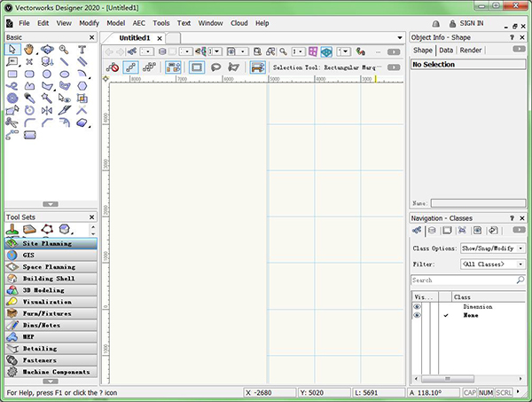Select the Pan hand tool
Viewport: 532px width, 402px height.
pyautogui.click(x=29, y=50)
